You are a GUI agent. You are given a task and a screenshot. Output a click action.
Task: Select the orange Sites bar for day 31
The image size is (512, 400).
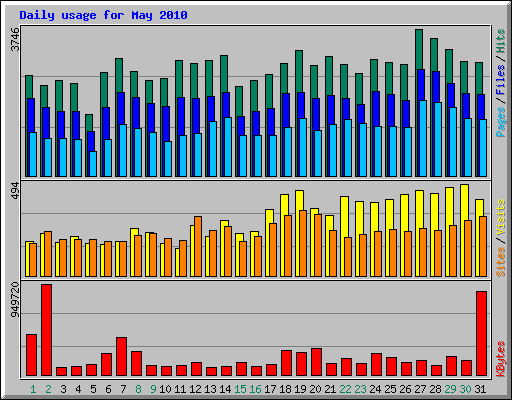point(483,246)
